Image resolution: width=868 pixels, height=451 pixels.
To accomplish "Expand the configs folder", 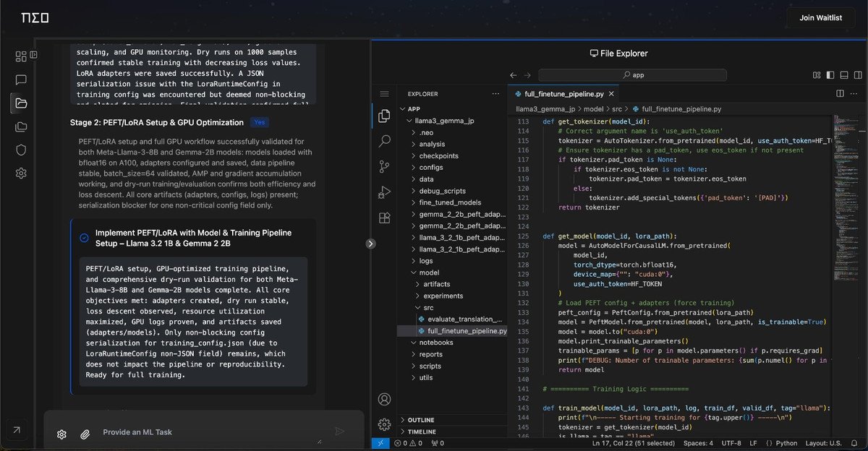I will click(x=451, y=167).
